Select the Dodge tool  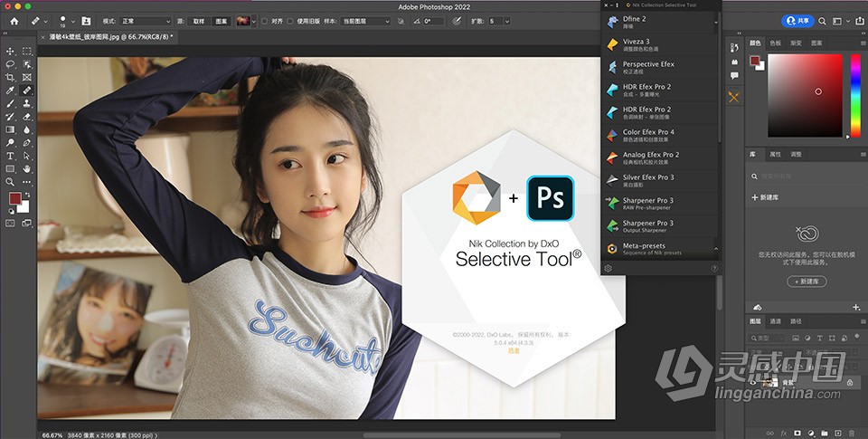click(x=10, y=143)
